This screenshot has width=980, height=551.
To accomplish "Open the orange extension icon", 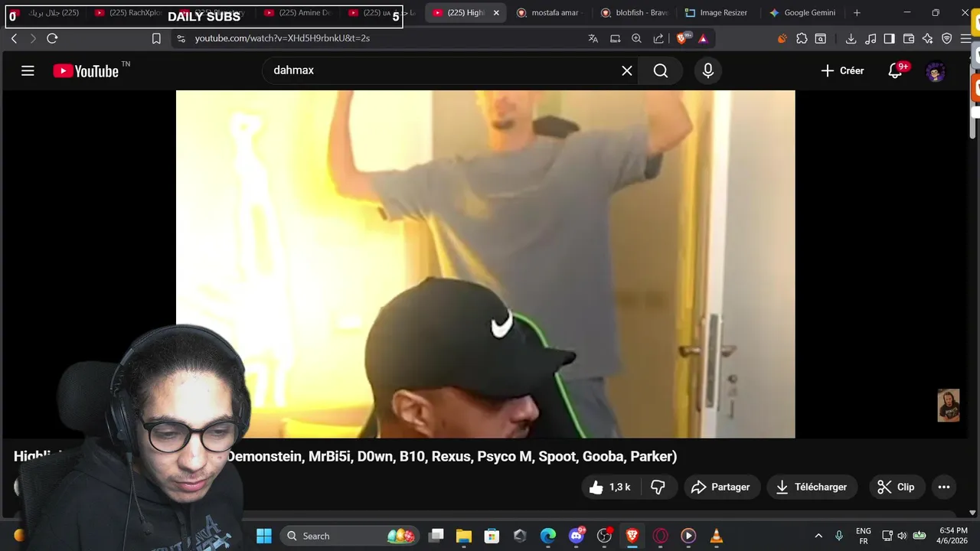I will coord(782,38).
